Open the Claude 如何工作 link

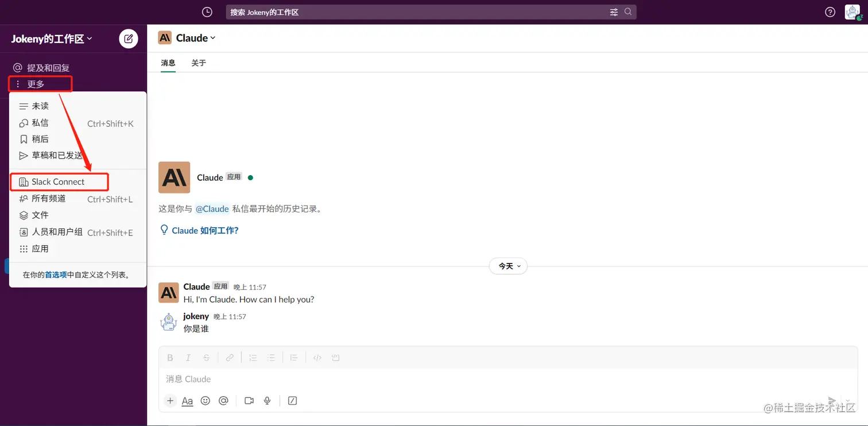[204, 229]
